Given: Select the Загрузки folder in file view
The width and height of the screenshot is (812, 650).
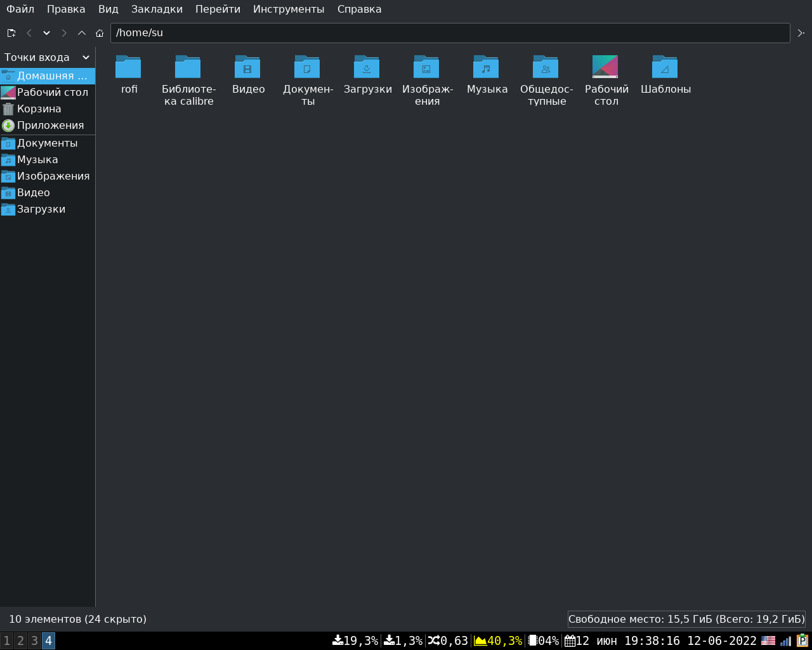Looking at the screenshot, I should pyautogui.click(x=367, y=67).
